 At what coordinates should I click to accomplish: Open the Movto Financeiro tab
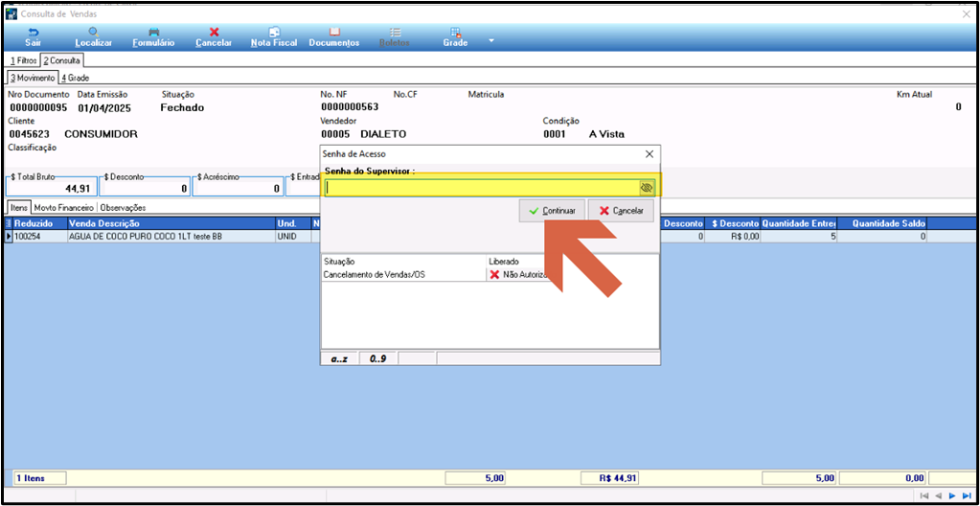pos(64,207)
